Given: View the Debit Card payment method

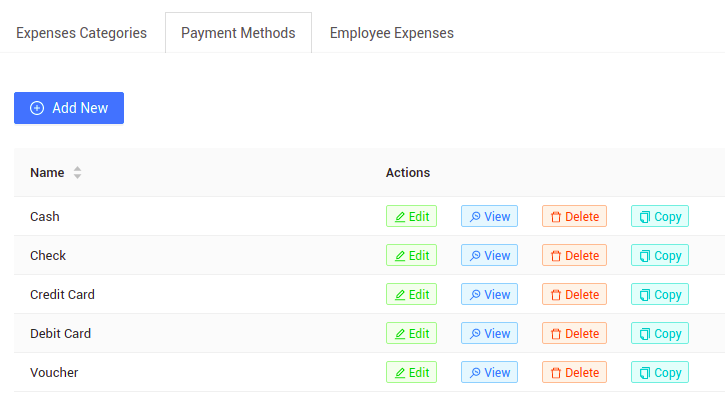Looking at the screenshot, I should coord(489,333).
